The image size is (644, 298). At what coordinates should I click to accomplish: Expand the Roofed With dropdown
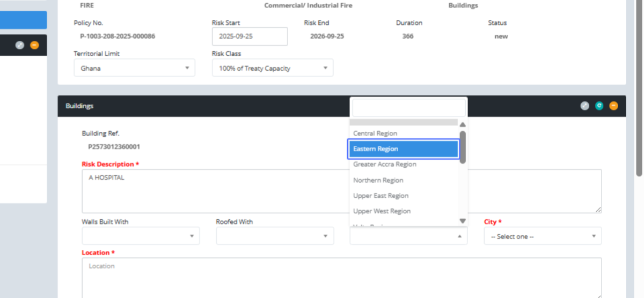tap(275, 236)
